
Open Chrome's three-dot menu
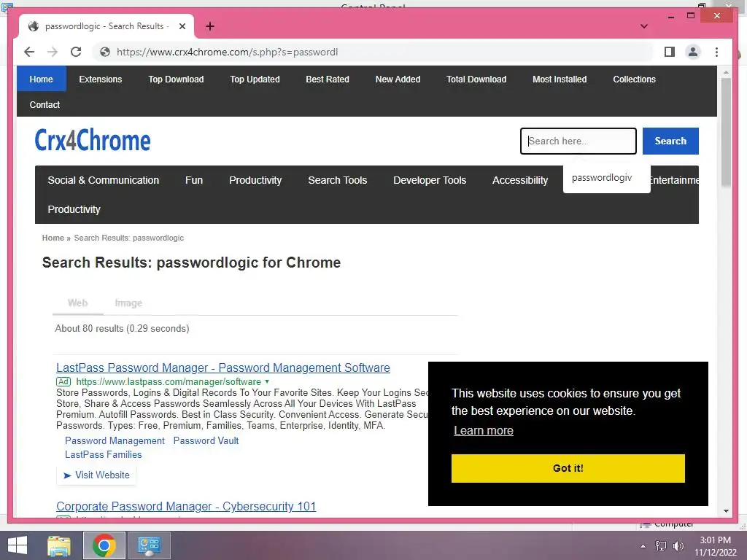pos(716,52)
